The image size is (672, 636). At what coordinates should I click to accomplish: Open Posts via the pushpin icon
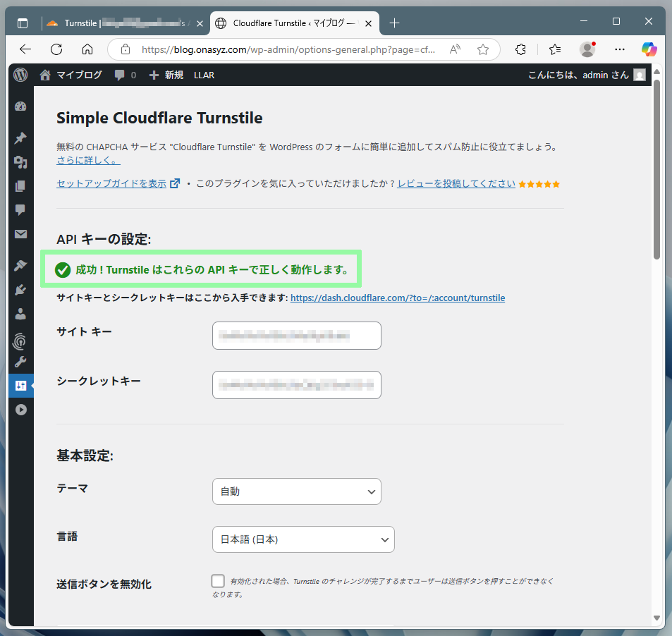click(x=20, y=138)
